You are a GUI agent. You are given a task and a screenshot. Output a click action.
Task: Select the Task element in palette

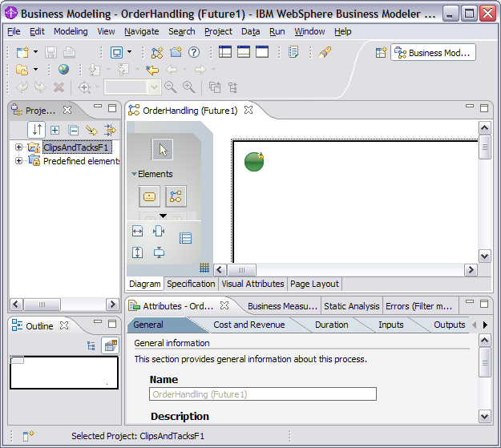[150, 196]
